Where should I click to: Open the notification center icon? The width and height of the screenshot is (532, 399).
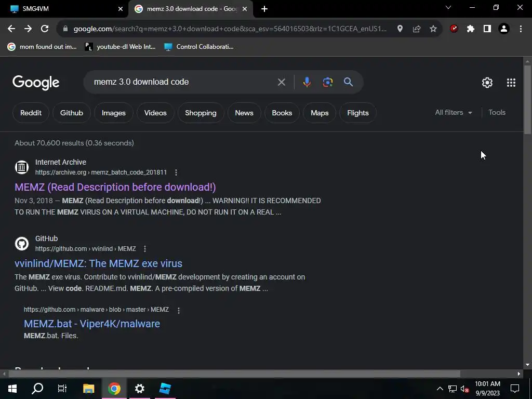(x=515, y=389)
